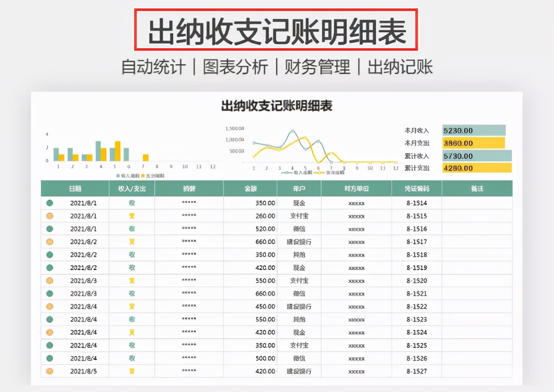The image size is (554, 392).
Task: Click the yellow 支 badge on the 支付宝 row
Action: pyautogui.click(x=132, y=215)
